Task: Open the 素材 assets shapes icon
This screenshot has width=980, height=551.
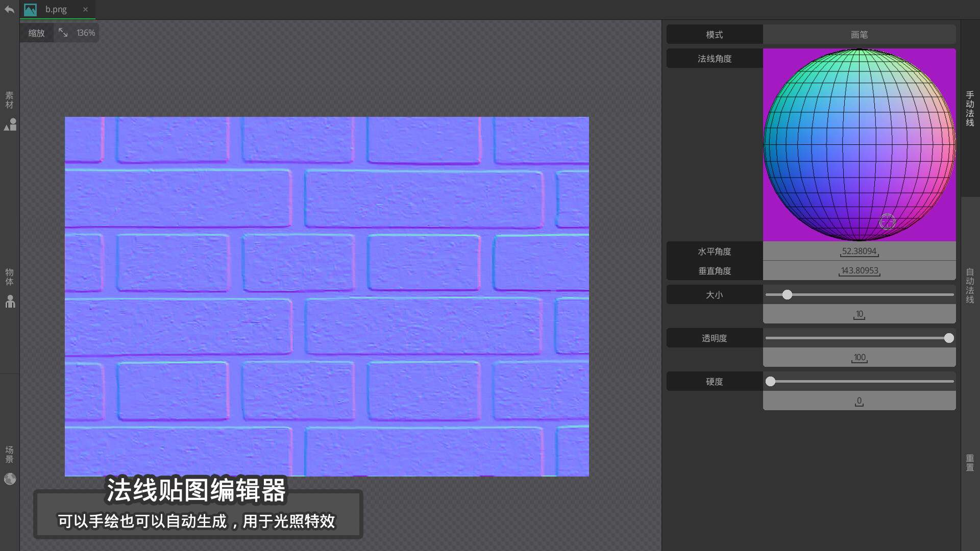Action: pos(10,124)
